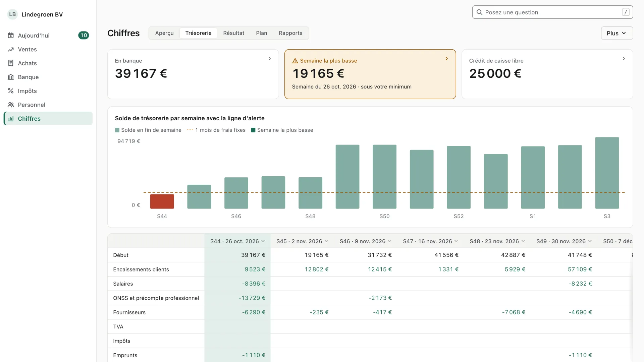Open the Plus dropdown menu
Screen dimensions: 644x362
tap(617, 33)
